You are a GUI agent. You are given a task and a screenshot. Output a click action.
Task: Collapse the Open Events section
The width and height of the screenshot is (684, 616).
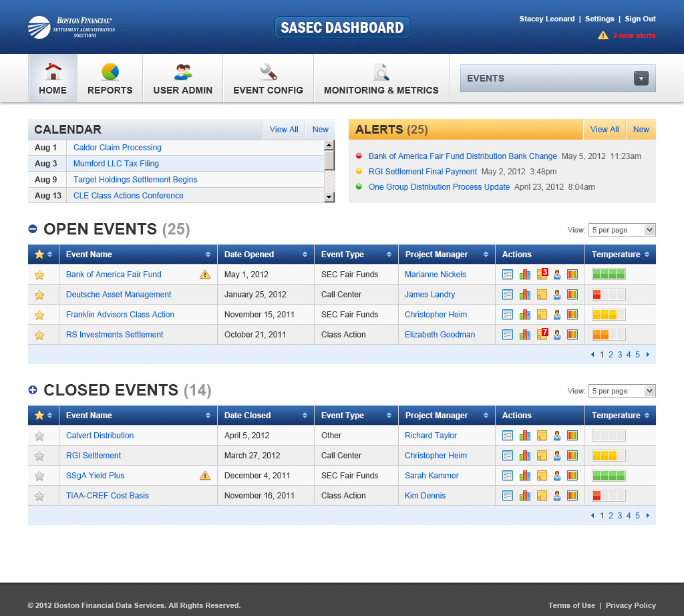tap(33, 229)
